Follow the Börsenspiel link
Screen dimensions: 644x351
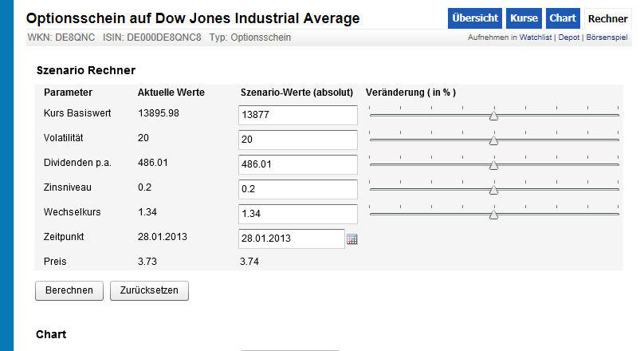tap(607, 37)
